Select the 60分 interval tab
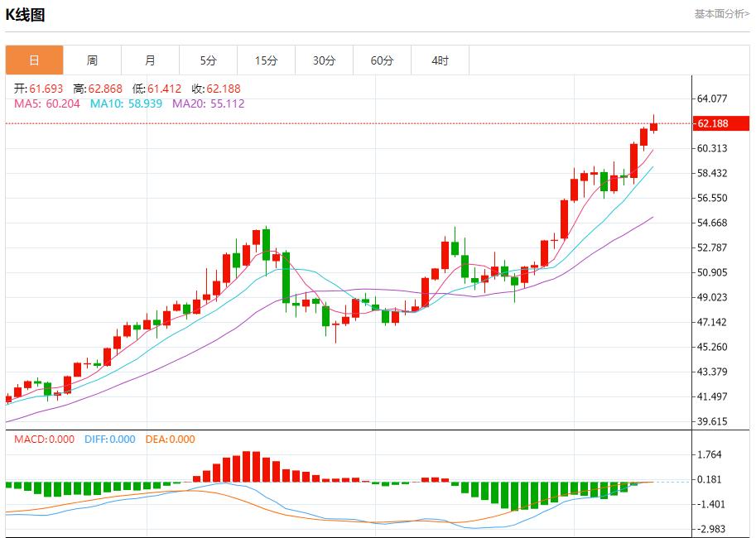 [x=382, y=60]
